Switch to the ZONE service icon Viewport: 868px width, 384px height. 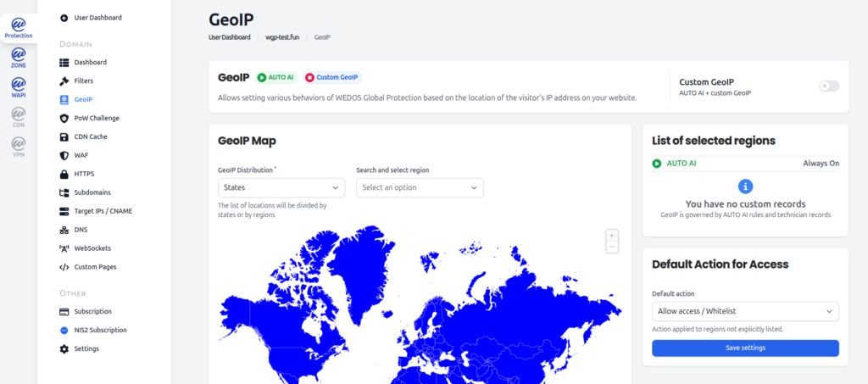coord(19,58)
